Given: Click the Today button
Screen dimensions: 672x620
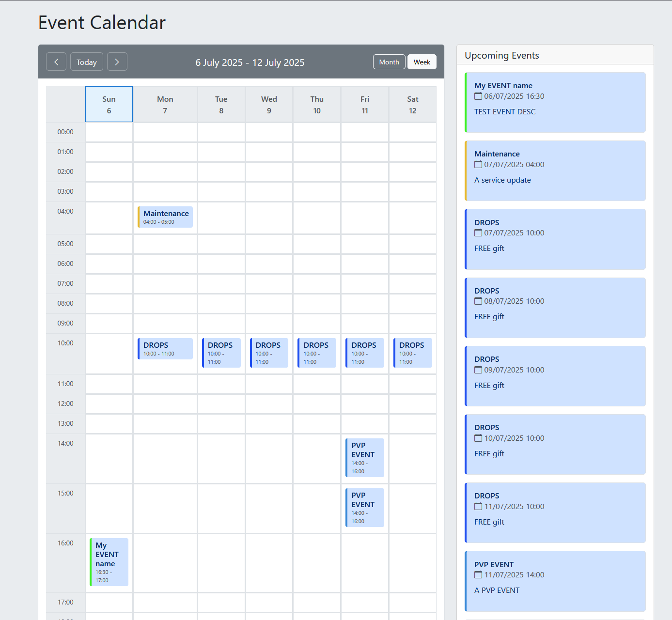Looking at the screenshot, I should tap(87, 62).
